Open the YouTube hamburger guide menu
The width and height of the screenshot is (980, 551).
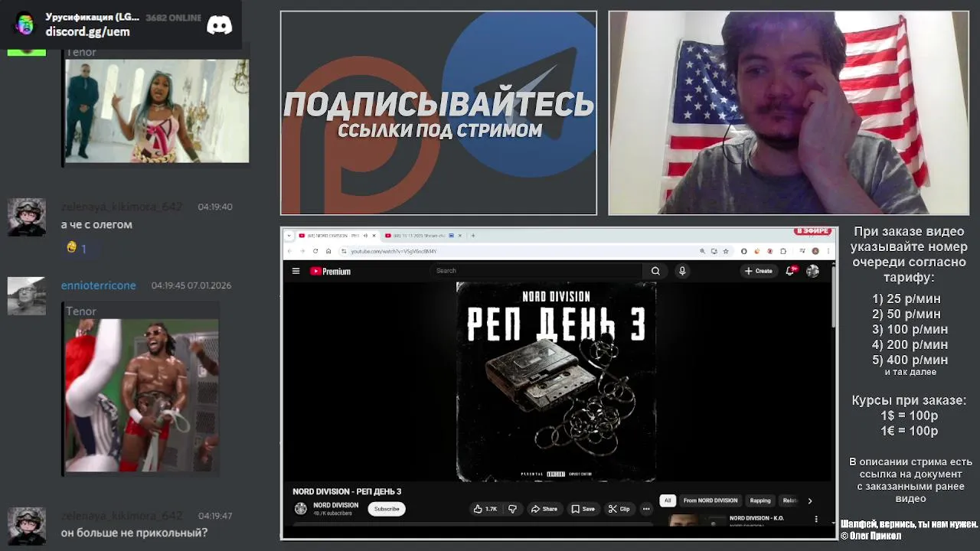click(296, 271)
